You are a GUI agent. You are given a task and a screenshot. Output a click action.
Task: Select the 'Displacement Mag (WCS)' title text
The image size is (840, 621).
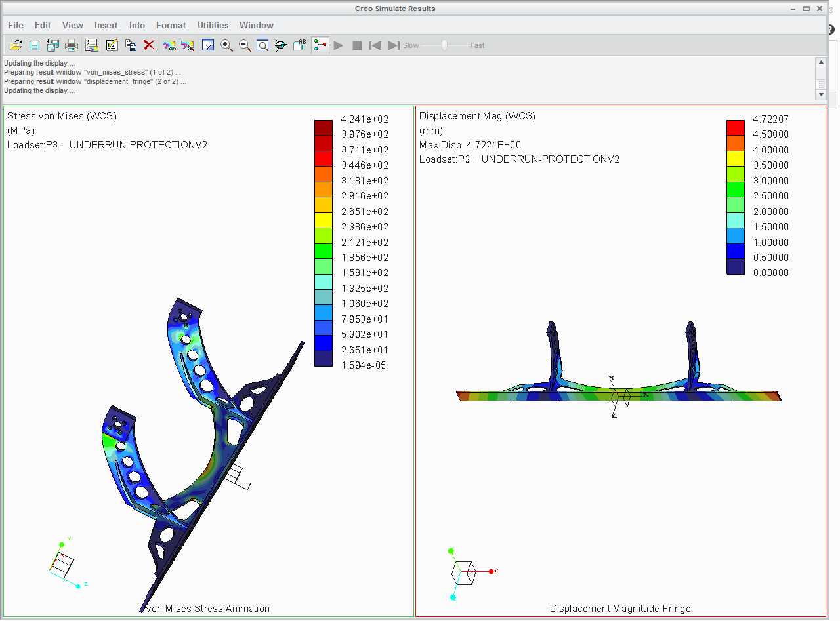pos(477,116)
